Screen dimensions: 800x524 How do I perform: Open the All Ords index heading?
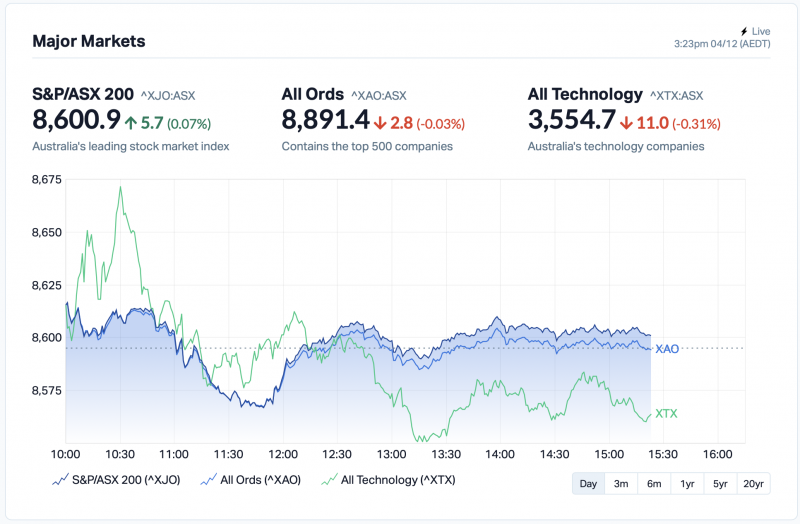point(312,94)
